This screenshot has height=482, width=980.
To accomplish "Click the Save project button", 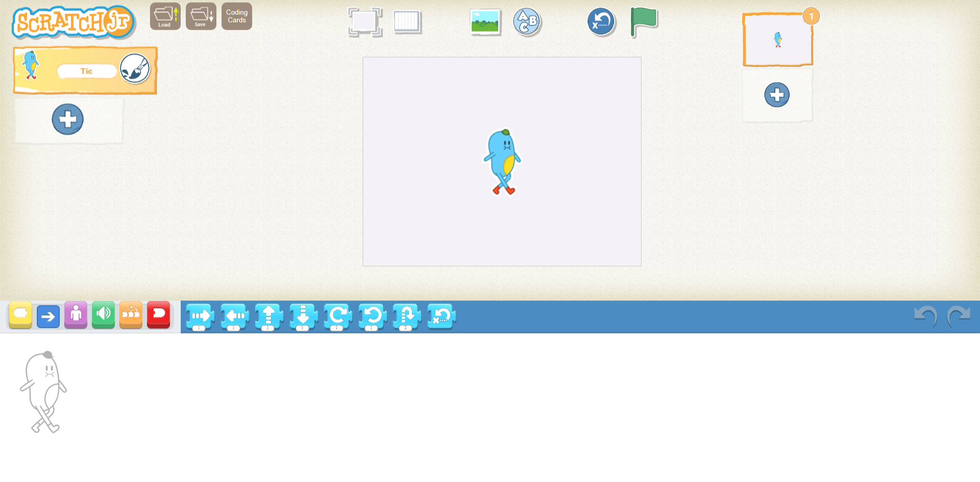I will coord(201,16).
